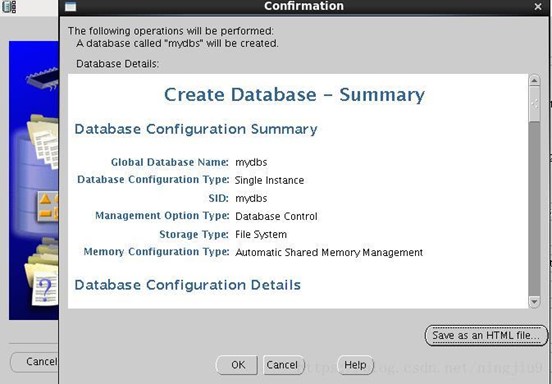Click the Confirmation dialog window menu icon

point(70,7)
